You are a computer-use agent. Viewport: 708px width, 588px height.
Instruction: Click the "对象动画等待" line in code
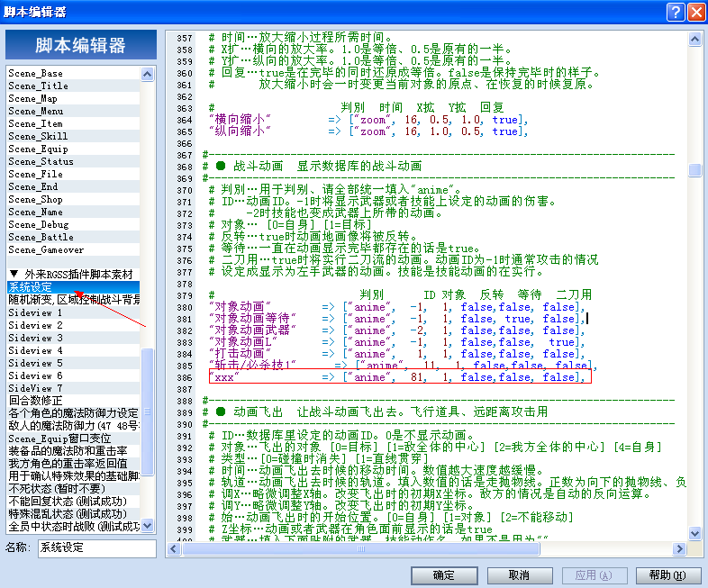tap(397, 319)
